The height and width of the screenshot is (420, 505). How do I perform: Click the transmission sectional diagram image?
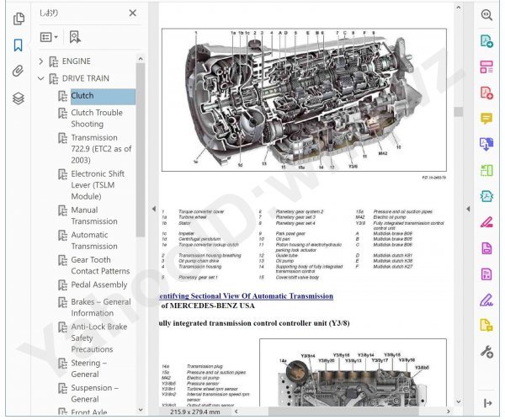click(x=304, y=100)
